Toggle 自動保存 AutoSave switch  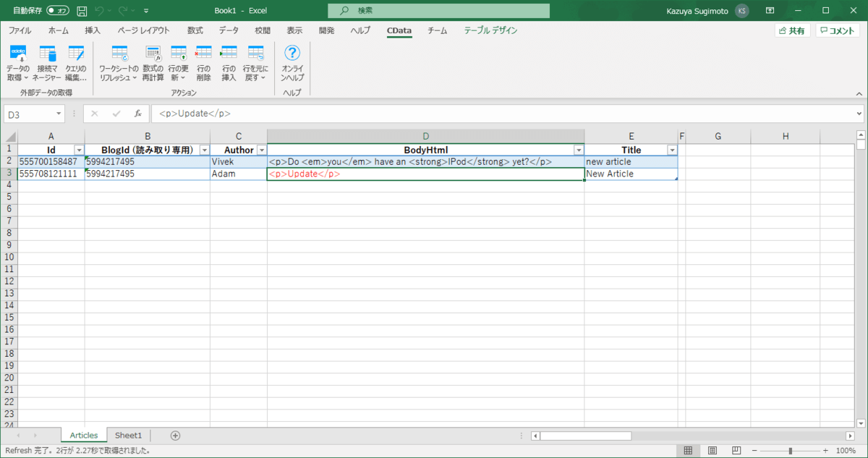pyautogui.click(x=58, y=11)
